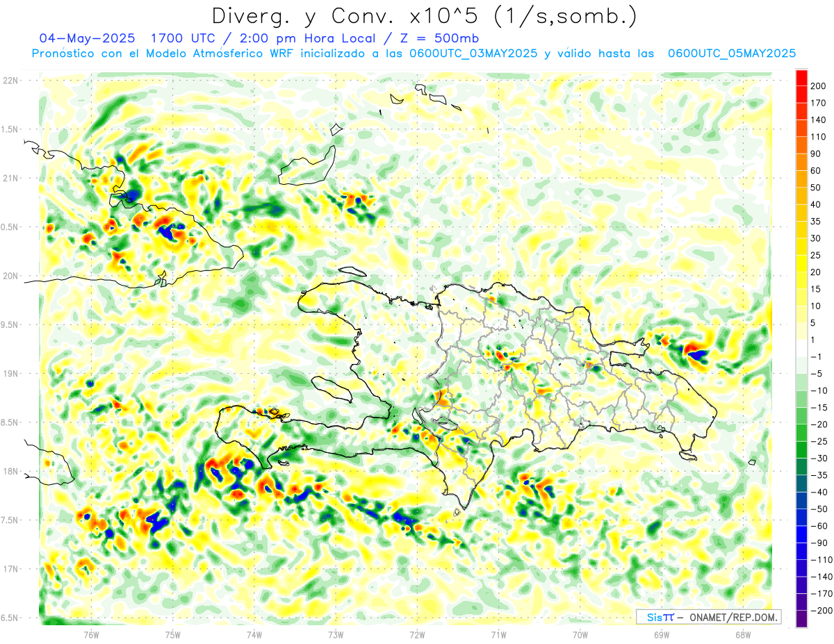
Task: Click the 69W longitude label
Action: click(x=662, y=635)
